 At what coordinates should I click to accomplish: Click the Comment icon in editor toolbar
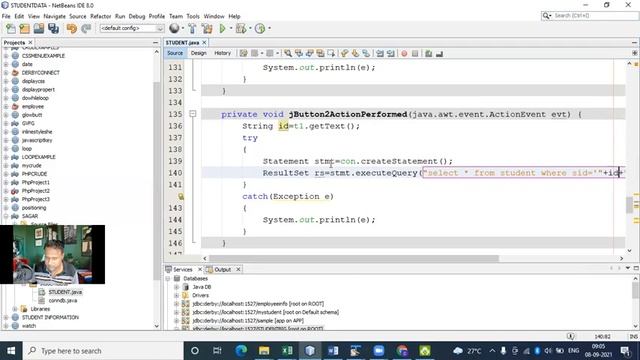point(429,53)
